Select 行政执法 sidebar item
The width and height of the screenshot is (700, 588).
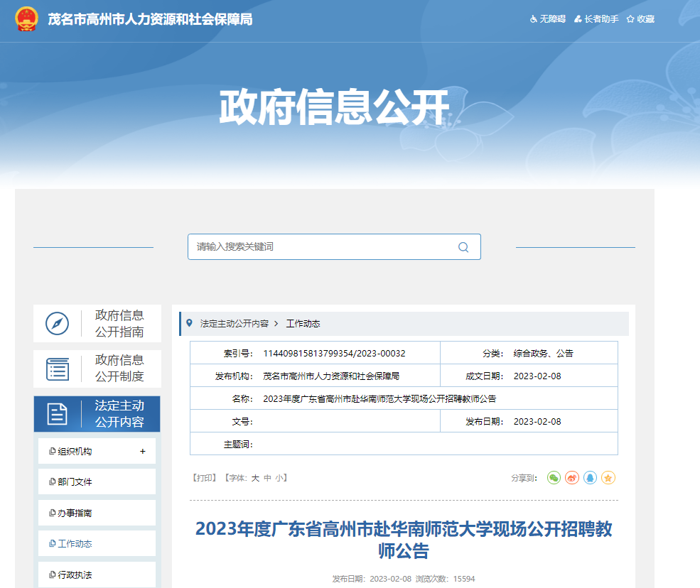pos(75,575)
